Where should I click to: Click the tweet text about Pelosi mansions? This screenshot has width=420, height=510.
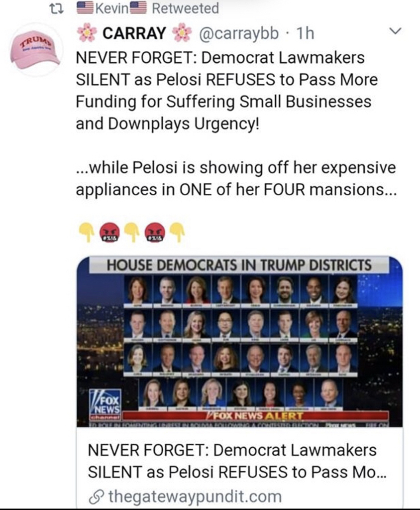[236, 179]
